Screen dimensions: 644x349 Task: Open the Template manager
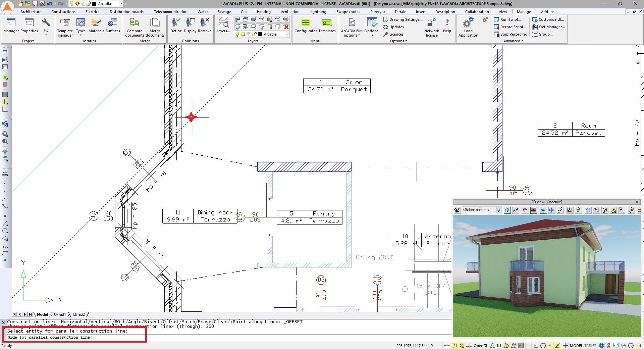click(65, 27)
